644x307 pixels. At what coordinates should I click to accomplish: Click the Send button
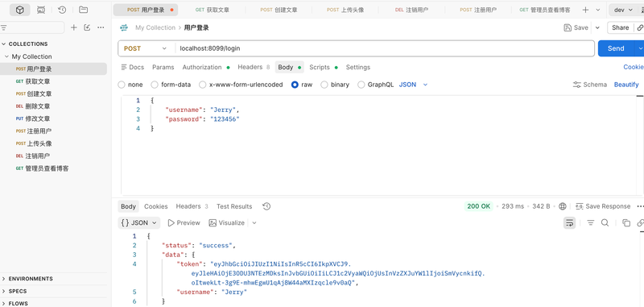(616, 48)
